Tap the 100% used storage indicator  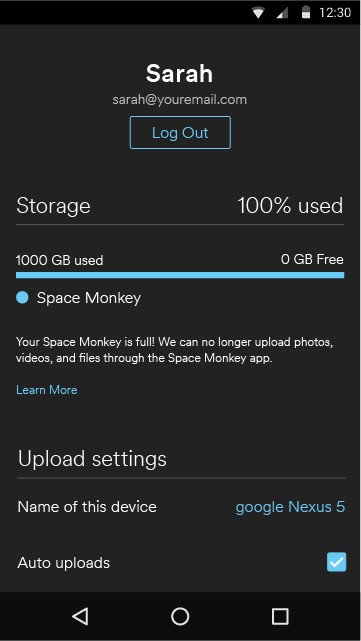coord(290,206)
